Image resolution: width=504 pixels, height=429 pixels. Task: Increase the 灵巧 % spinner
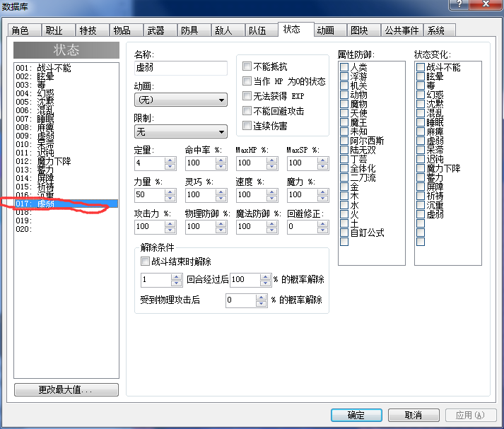point(221,192)
